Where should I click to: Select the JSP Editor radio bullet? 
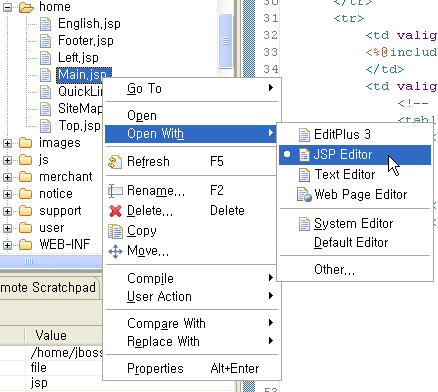287,154
